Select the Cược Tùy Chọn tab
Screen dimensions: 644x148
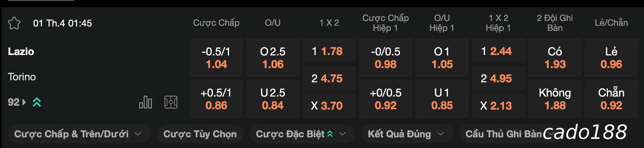point(200,134)
